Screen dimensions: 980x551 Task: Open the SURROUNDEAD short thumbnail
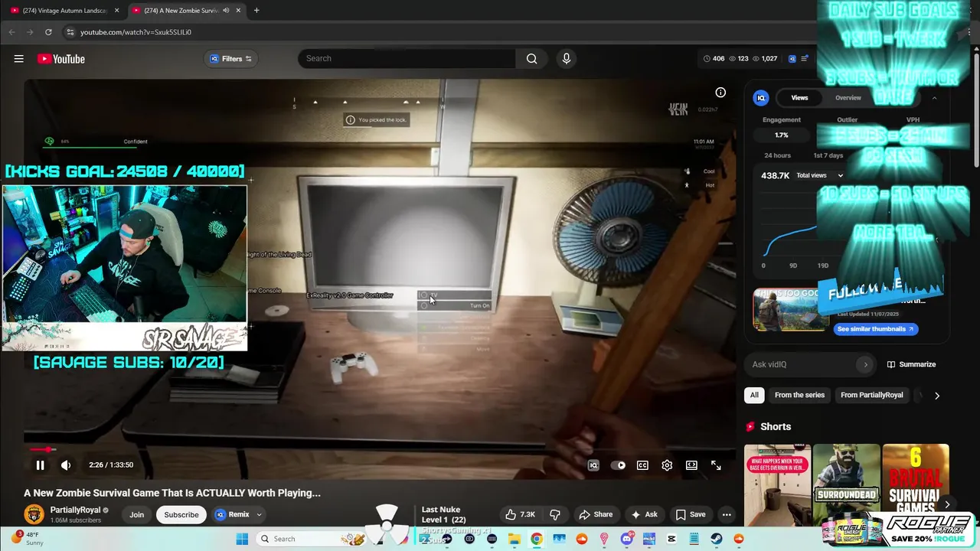pyautogui.click(x=846, y=482)
